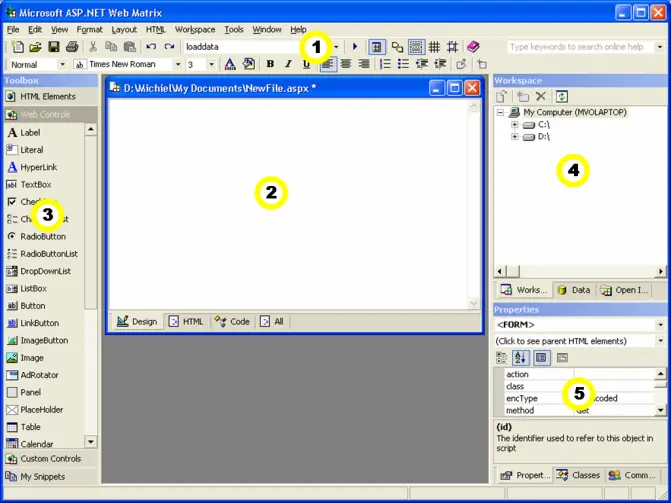Toggle the grid display icon
This screenshot has height=503, width=671.
pos(434,47)
